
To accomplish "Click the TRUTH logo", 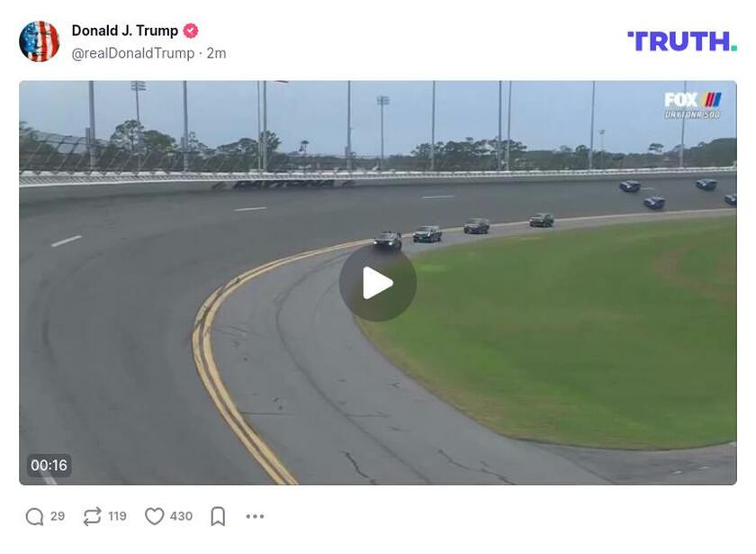I will 682,41.
